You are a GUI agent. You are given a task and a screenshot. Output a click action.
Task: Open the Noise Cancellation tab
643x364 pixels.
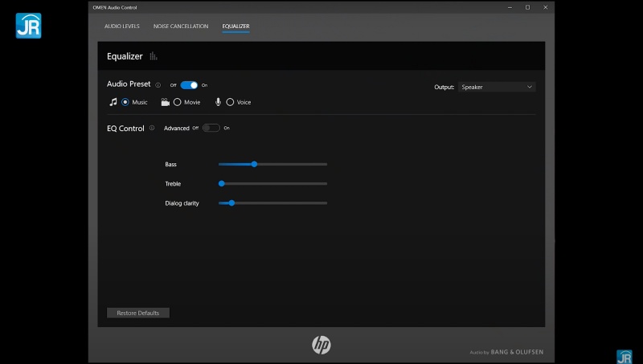click(181, 27)
